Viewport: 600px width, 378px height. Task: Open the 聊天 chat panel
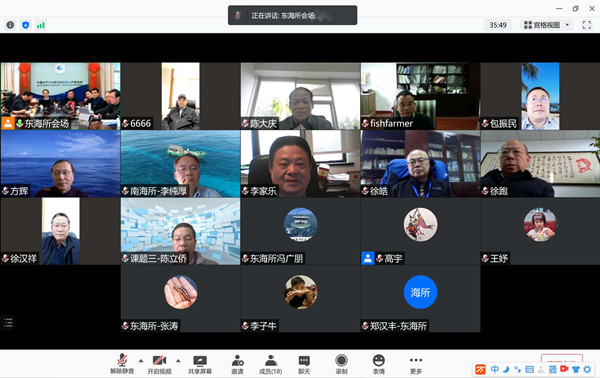(x=304, y=364)
